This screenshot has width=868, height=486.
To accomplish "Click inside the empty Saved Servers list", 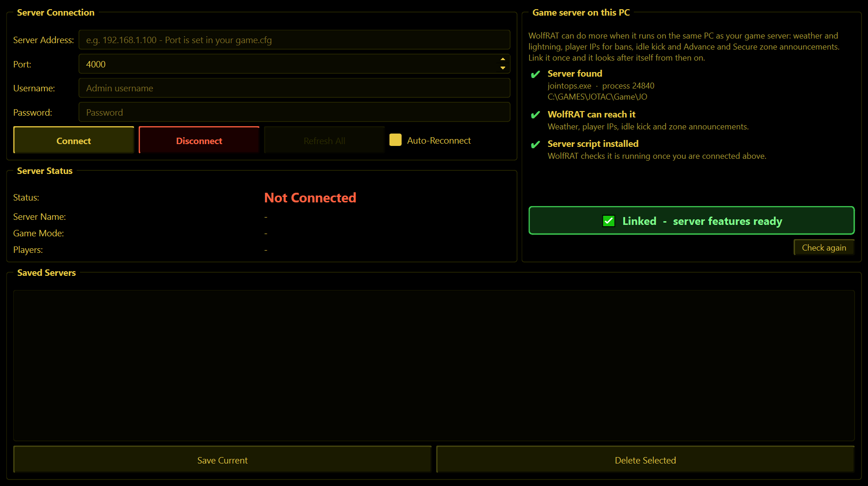I will click(x=434, y=365).
